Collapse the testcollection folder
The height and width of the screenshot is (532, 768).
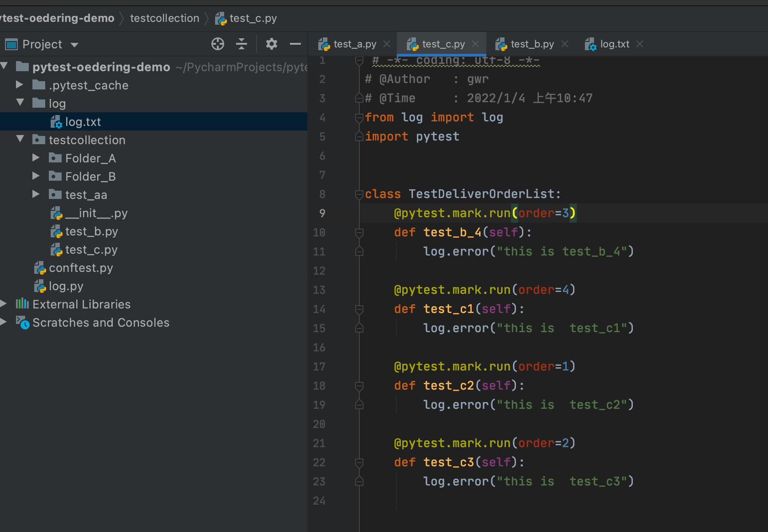(20, 139)
